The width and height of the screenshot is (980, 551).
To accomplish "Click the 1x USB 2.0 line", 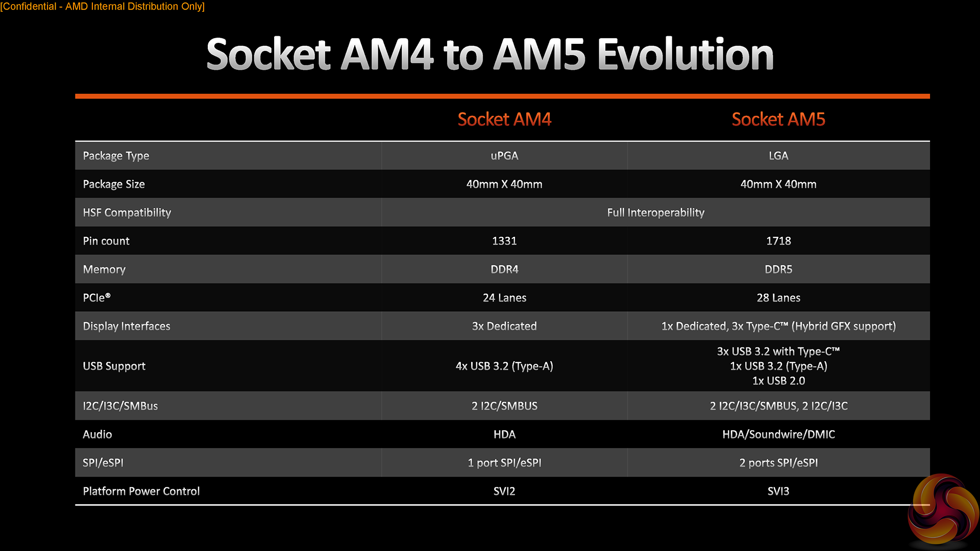I will pyautogui.click(x=778, y=381).
